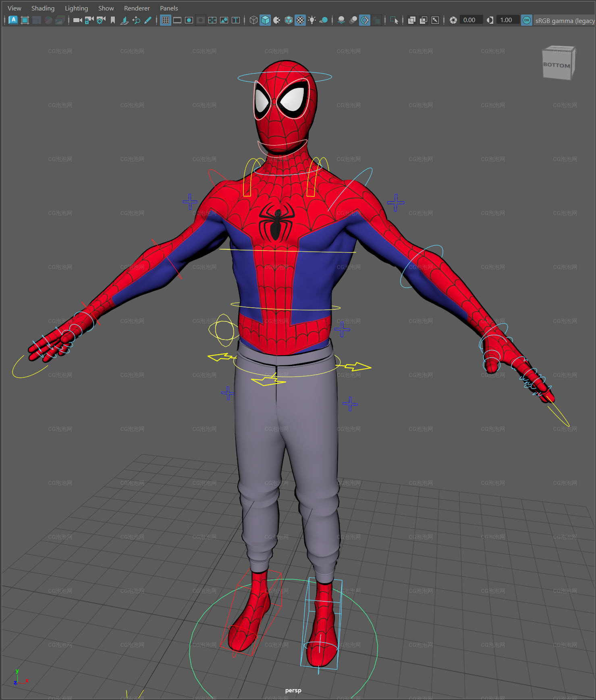Open the Renderer menu
Viewport: 596px width, 700px height.
click(x=137, y=8)
